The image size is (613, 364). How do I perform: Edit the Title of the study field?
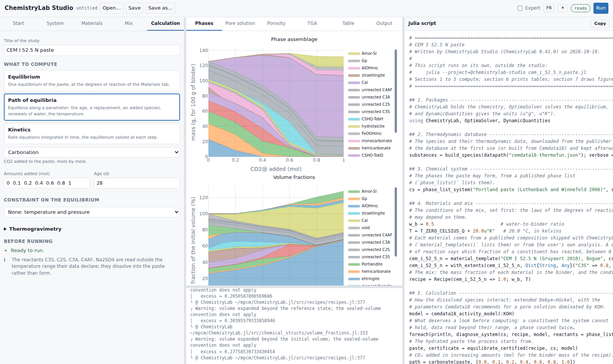(x=92, y=50)
